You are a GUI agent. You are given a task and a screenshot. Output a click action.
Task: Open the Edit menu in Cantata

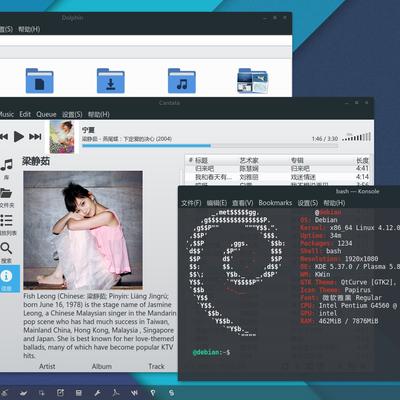25,114
